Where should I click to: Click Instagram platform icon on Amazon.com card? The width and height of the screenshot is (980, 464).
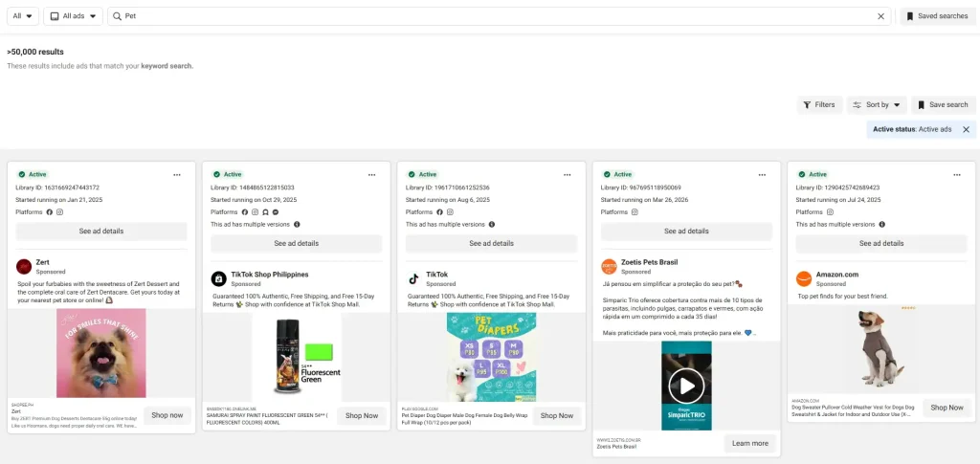[830, 212]
